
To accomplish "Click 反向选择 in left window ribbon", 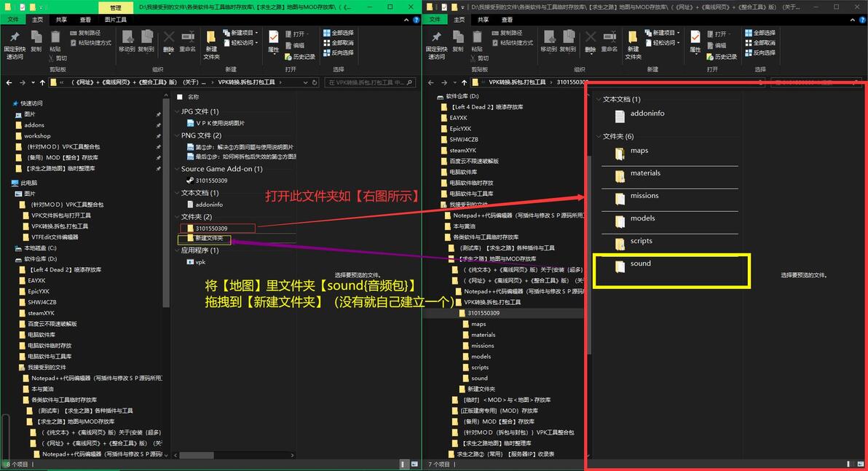I will tap(338, 53).
